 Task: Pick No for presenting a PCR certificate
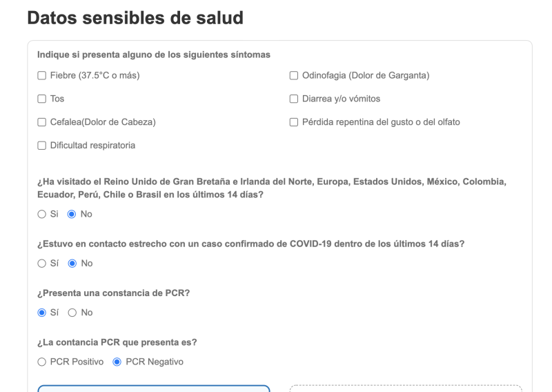[x=71, y=313]
